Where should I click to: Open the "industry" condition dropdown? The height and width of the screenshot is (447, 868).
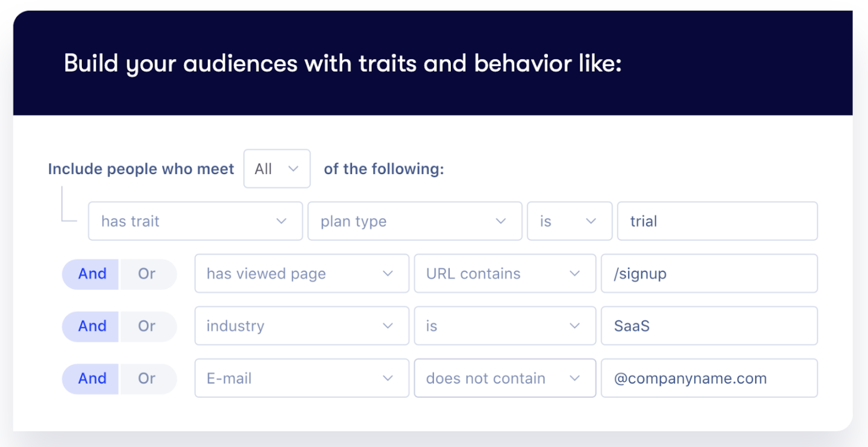point(301,326)
